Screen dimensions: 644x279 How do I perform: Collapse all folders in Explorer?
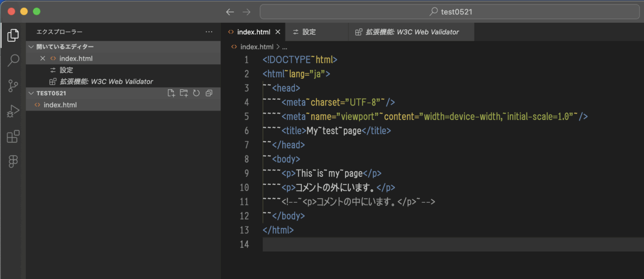tap(209, 93)
